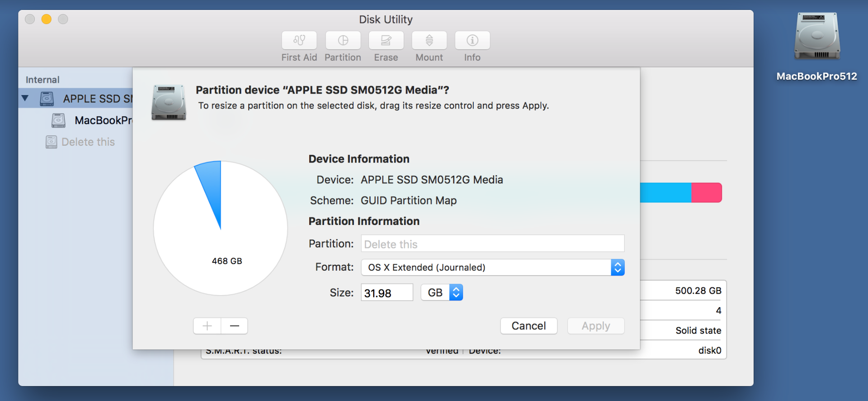Click the hard drive icon in partition dialog
The image size is (868, 401).
pos(169,102)
